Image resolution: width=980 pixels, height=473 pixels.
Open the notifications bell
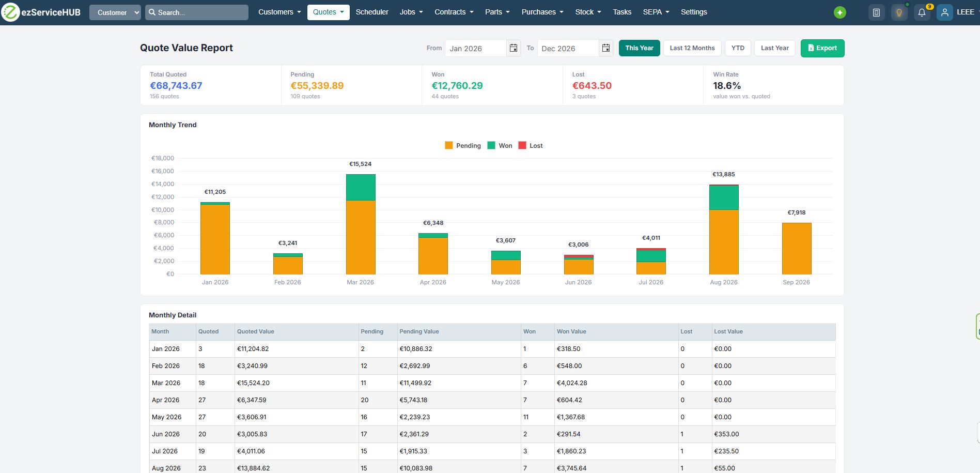pyautogui.click(x=922, y=12)
